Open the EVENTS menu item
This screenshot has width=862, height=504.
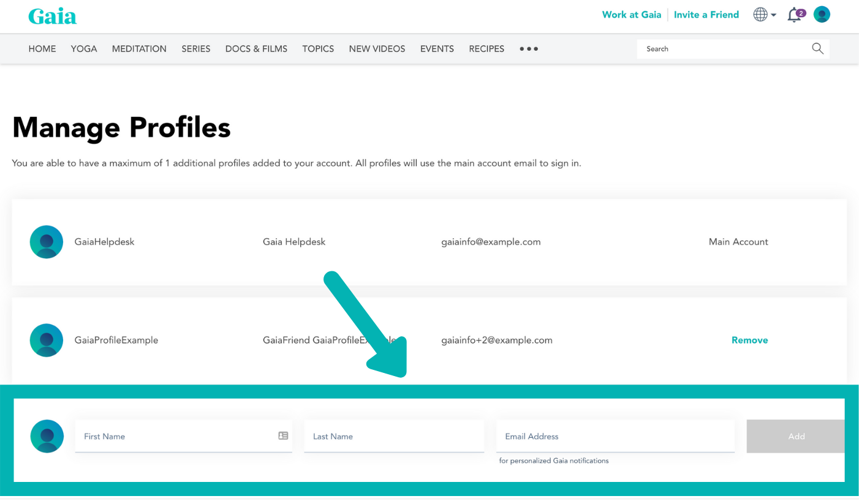[437, 49]
